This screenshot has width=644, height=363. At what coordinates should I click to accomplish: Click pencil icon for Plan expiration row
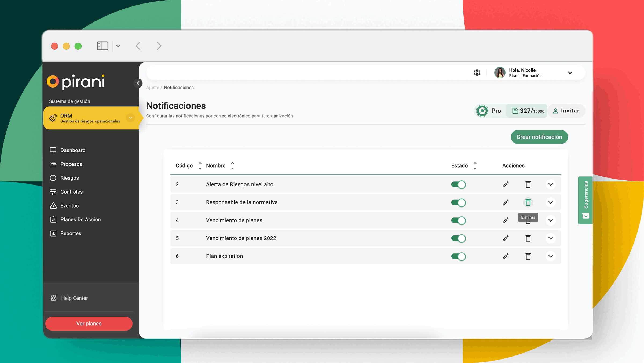[x=506, y=256]
